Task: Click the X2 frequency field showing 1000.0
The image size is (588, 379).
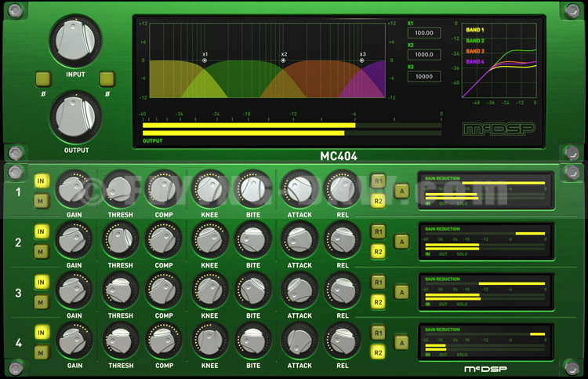Action: pos(424,55)
